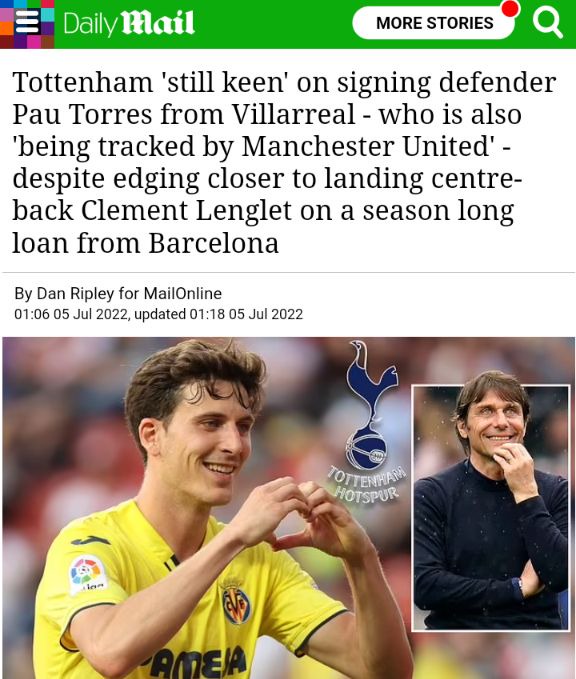
Task: Click the sponsor lettering on the yellow jersey
Action: (195, 662)
